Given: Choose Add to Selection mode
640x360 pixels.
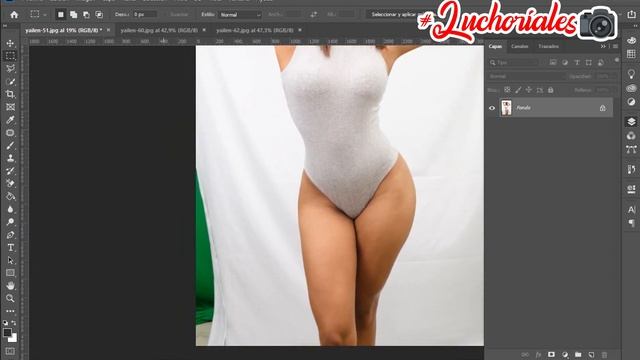Looking at the screenshot, I should click(x=73, y=15).
